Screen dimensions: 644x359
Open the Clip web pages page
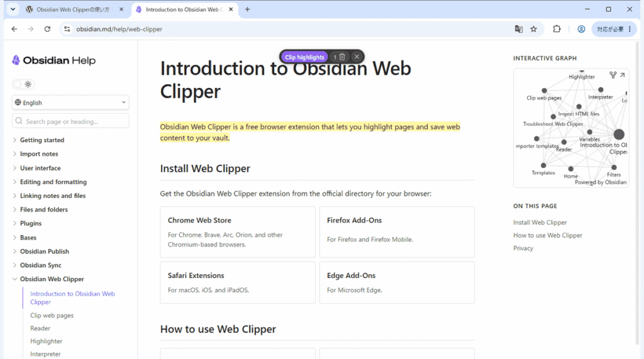pos(52,316)
